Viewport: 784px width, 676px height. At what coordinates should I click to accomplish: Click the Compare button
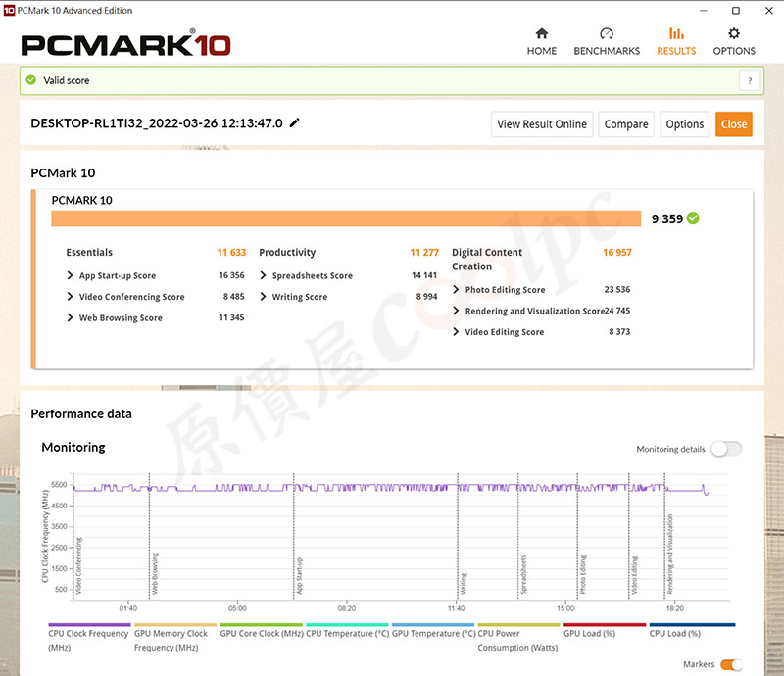click(x=626, y=124)
